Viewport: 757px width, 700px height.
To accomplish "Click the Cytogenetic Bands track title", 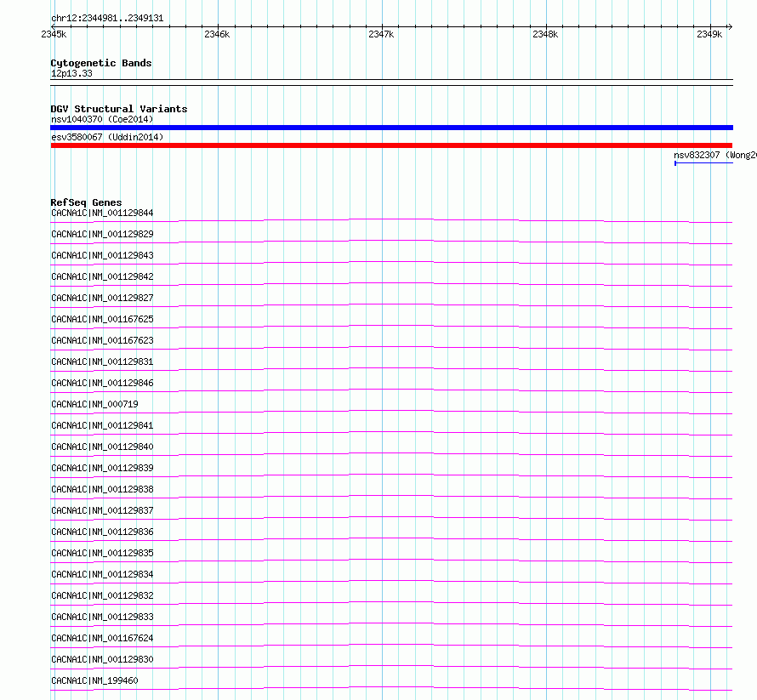I will [101, 63].
